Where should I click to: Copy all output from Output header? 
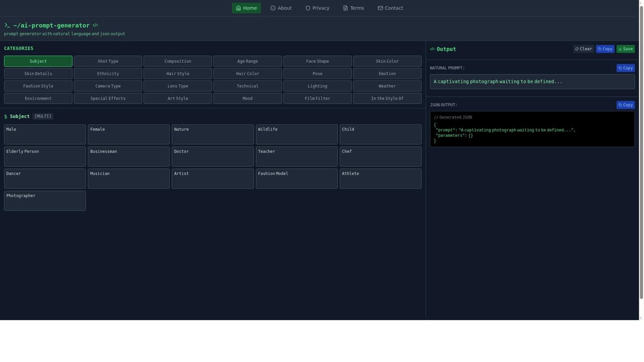point(605,49)
